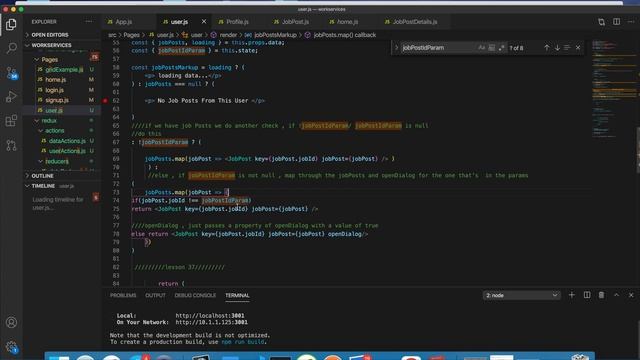This screenshot has height=360, width=640.
Task: Click the render breadcrumb
Action: click(x=228, y=35)
